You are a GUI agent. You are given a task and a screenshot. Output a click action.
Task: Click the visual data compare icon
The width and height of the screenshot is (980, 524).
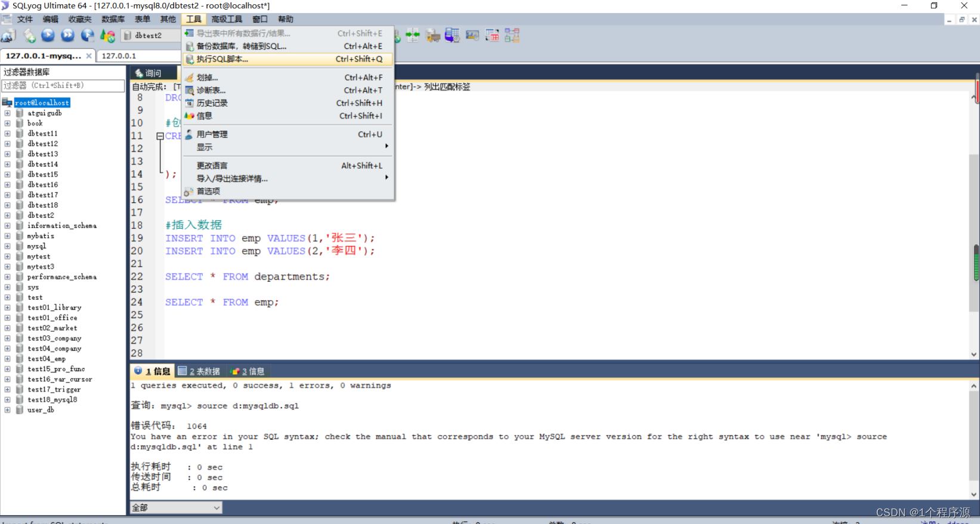coord(472,36)
